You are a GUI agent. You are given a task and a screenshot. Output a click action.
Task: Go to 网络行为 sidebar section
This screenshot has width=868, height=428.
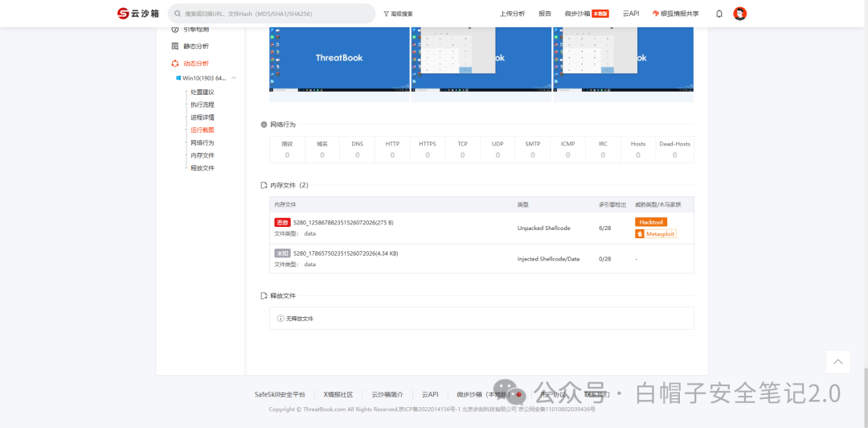point(202,143)
